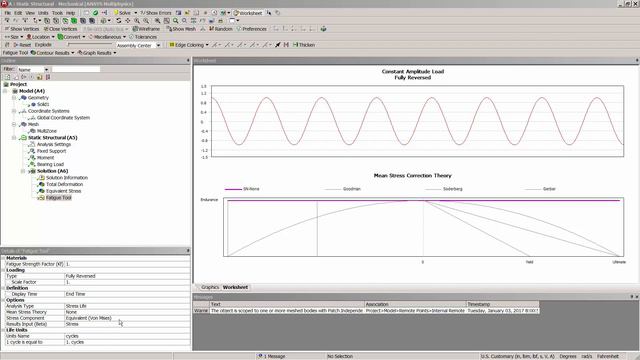Open the Units menu
The height and width of the screenshot is (360, 640).
(x=43, y=13)
